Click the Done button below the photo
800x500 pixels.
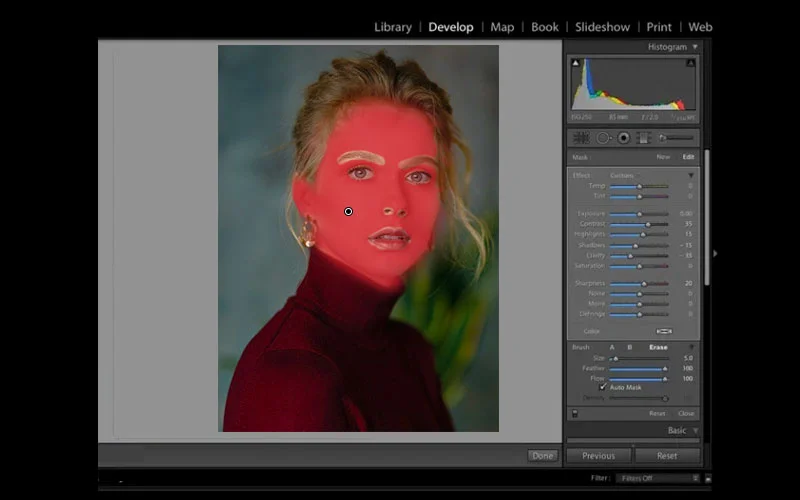(543, 456)
